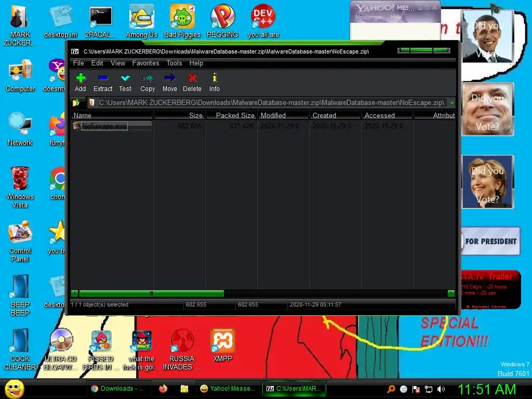Extract the archive with the Extract button
The height and width of the screenshot is (399, 532).
103,83
